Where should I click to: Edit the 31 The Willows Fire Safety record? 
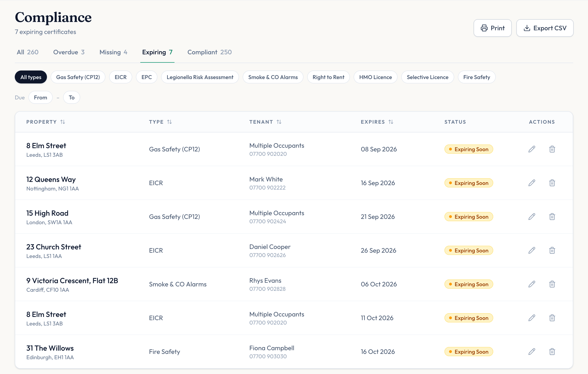tap(532, 352)
